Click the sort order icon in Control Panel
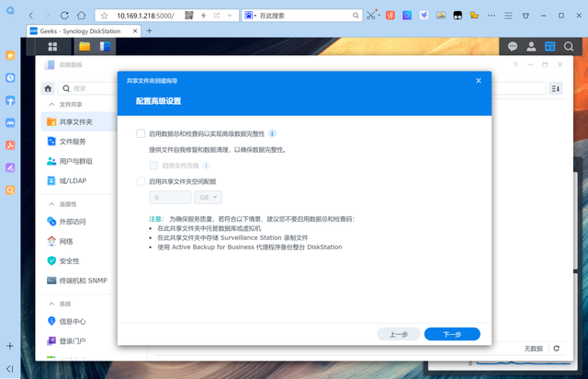The width and height of the screenshot is (588, 379). tap(555, 88)
